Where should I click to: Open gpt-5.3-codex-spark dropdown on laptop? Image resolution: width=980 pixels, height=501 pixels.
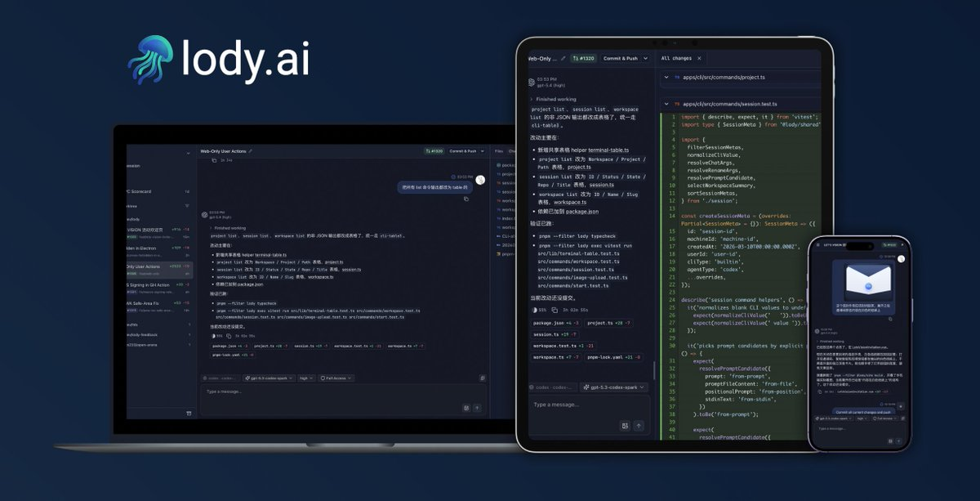(268, 378)
